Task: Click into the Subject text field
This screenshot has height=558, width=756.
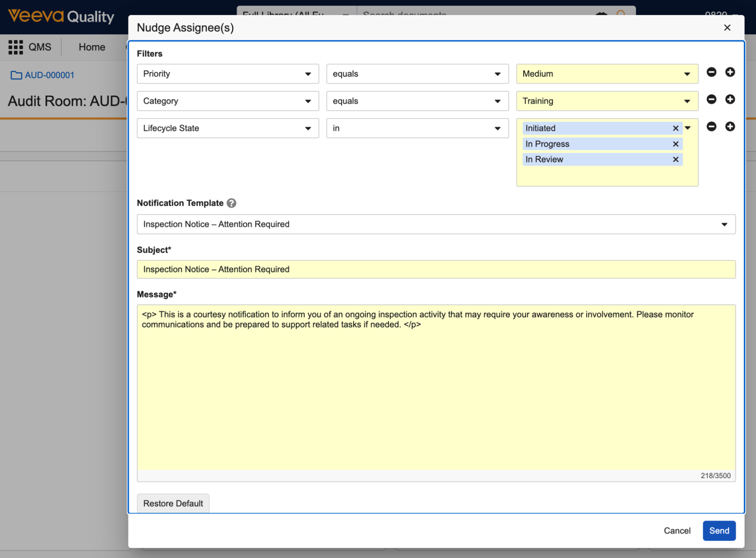Action: click(436, 270)
